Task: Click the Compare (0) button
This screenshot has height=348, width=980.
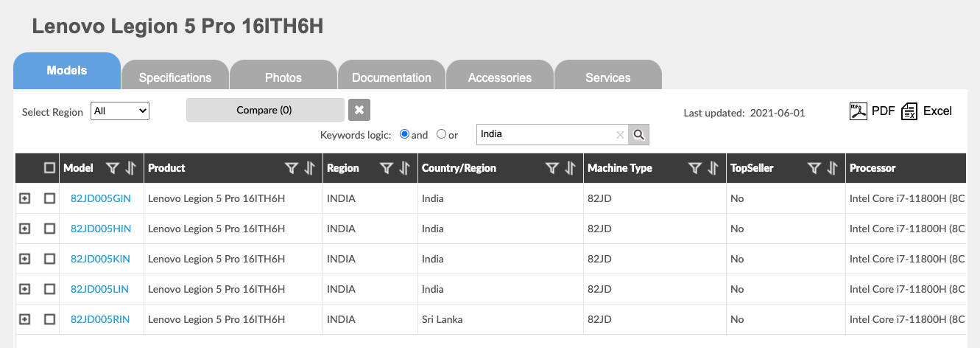Action: click(x=265, y=110)
